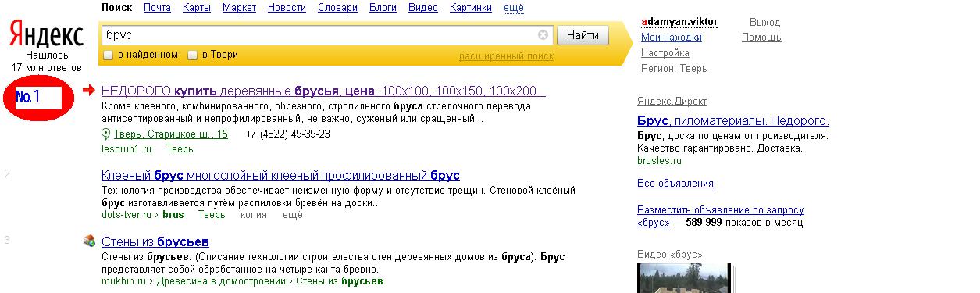Open the 'Видео «брус»' link
Viewport: 980px width, 293px height.
pyautogui.click(x=670, y=255)
